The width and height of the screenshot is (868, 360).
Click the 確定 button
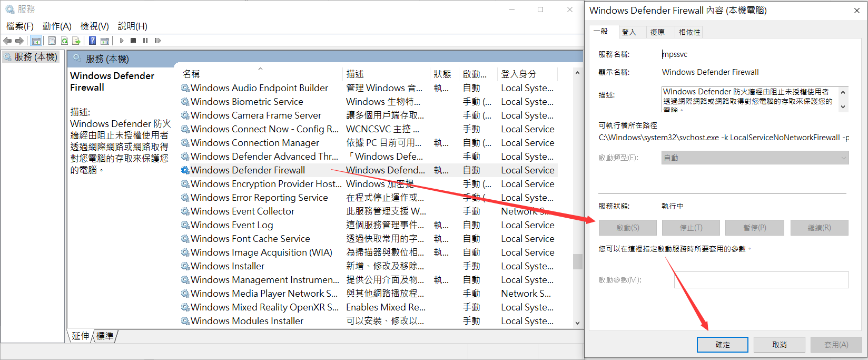tap(723, 345)
